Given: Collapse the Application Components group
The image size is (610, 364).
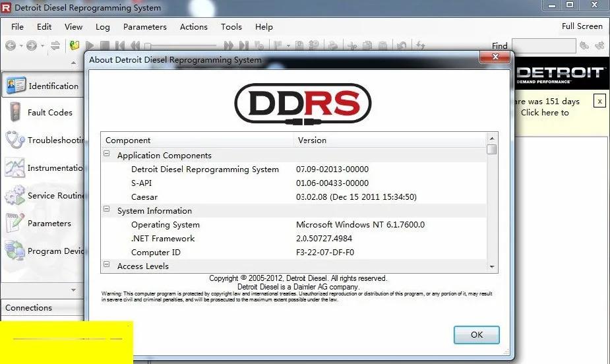Looking at the screenshot, I should tap(107, 154).
